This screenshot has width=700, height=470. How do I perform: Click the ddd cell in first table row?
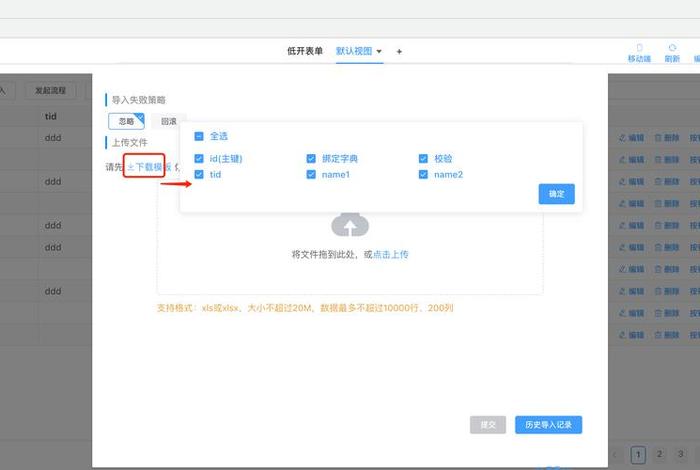(53, 138)
